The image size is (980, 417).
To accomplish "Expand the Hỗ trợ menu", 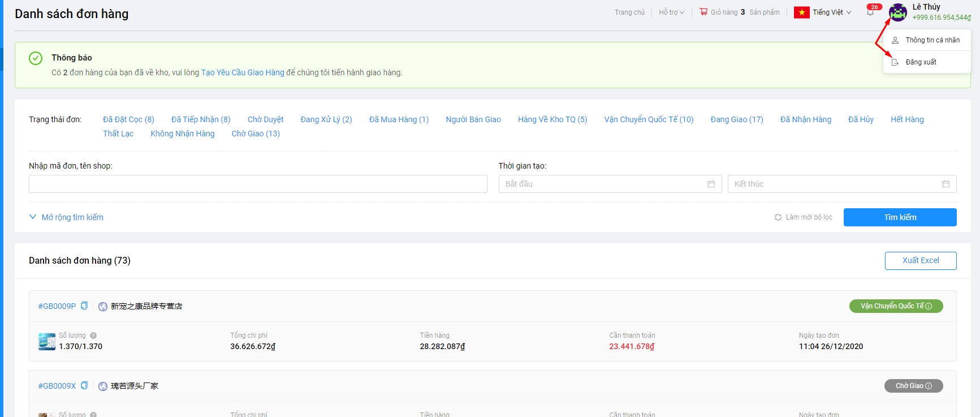I will pyautogui.click(x=671, y=12).
